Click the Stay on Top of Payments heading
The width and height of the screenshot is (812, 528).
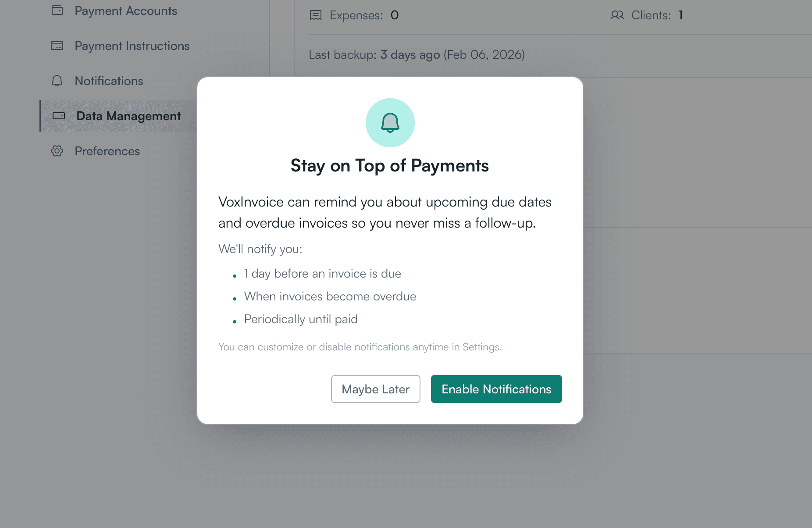coord(389,166)
